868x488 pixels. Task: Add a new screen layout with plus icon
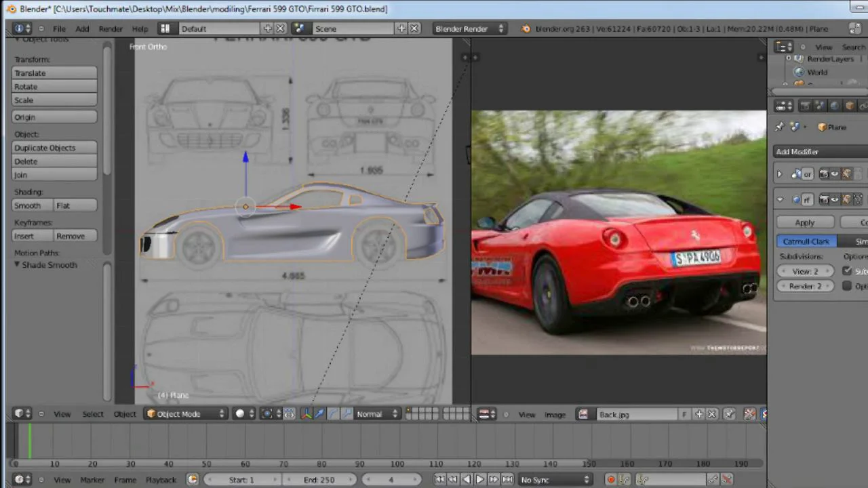(x=267, y=28)
